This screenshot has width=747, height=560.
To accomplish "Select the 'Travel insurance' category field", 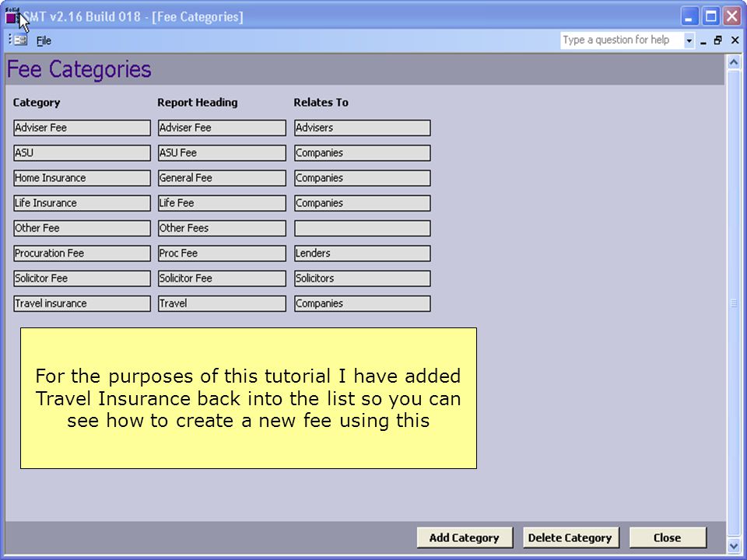I will [82, 303].
